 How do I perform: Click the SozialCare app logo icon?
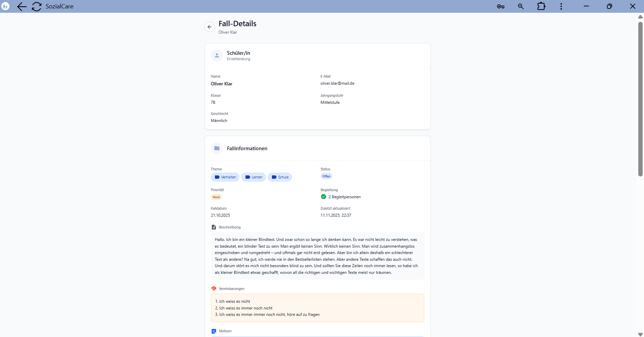pos(6,6)
